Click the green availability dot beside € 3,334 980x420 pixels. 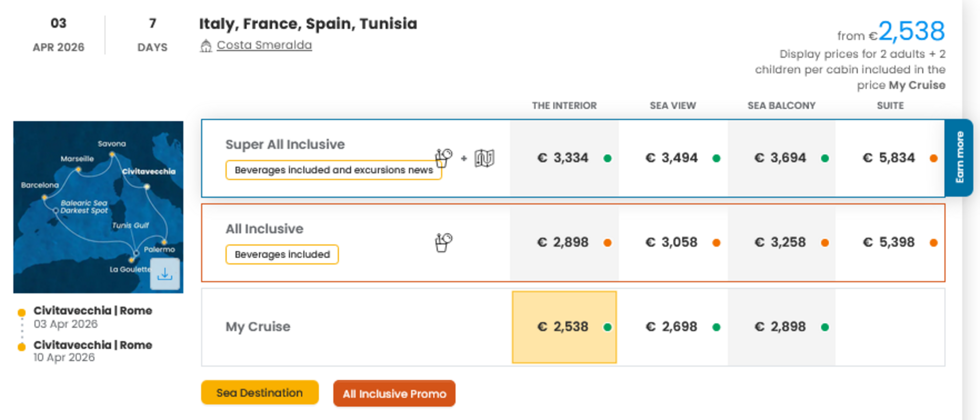coord(607,158)
